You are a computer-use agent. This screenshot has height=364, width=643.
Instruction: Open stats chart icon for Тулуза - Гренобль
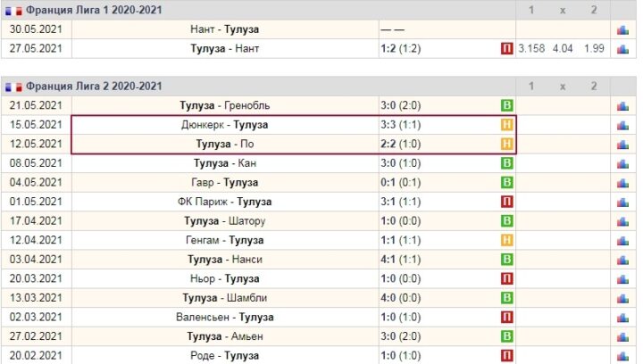(x=622, y=106)
